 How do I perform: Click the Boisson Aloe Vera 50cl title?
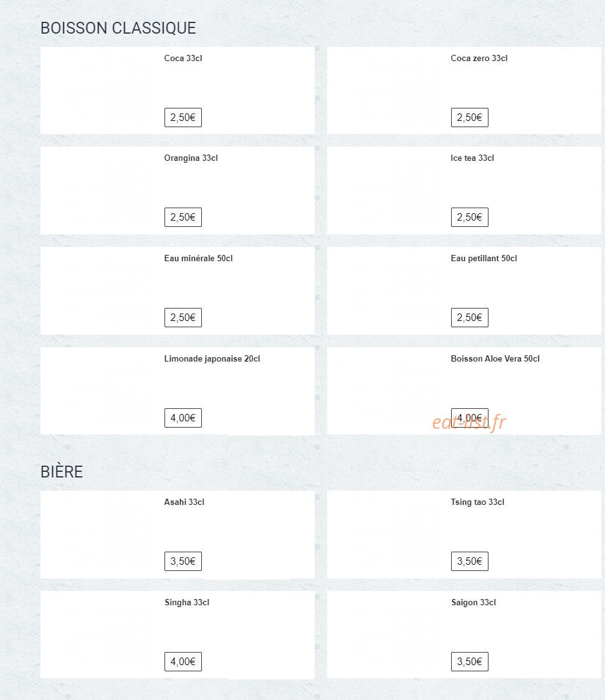click(495, 358)
